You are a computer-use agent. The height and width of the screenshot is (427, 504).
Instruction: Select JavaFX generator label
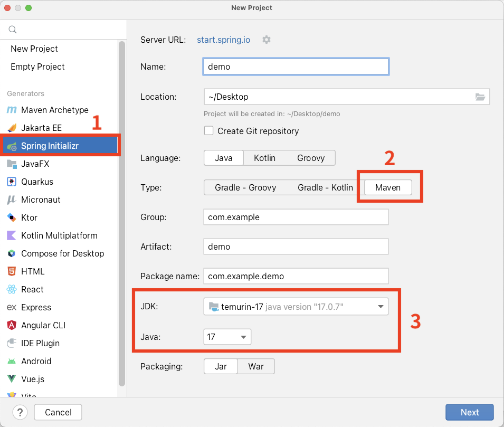(35, 164)
